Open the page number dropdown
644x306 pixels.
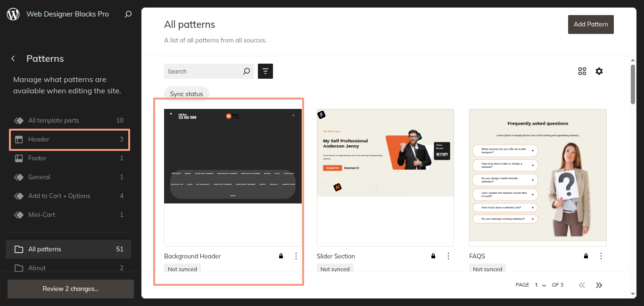[540, 285]
